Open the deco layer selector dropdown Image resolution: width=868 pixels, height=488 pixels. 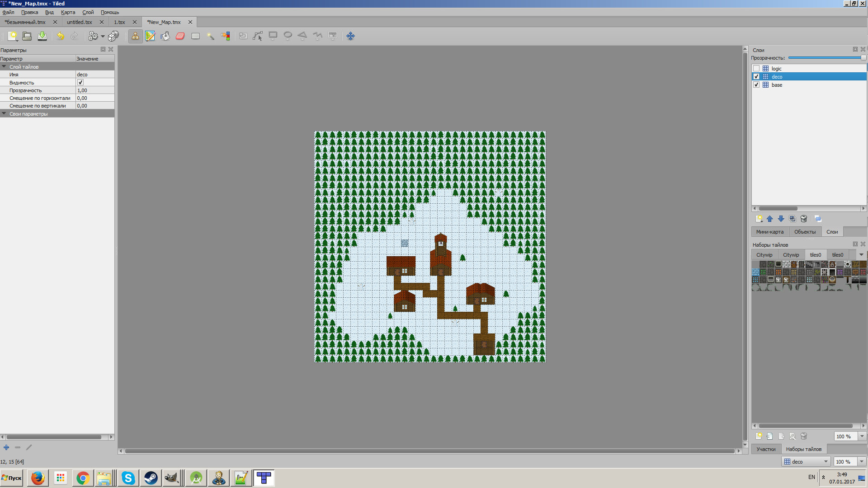pos(826,462)
